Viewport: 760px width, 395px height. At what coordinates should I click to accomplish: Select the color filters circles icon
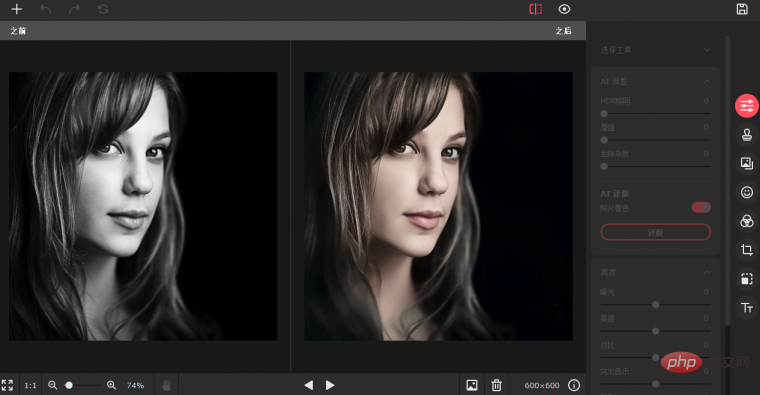pos(746,221)
